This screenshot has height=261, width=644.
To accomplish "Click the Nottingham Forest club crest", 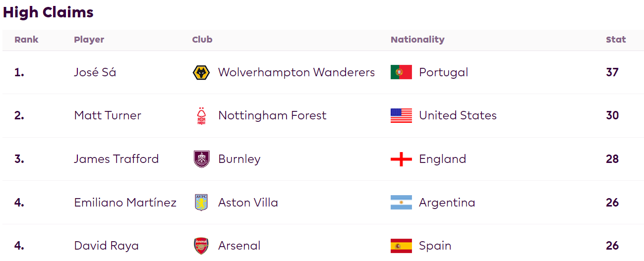I will click(201, 116).
